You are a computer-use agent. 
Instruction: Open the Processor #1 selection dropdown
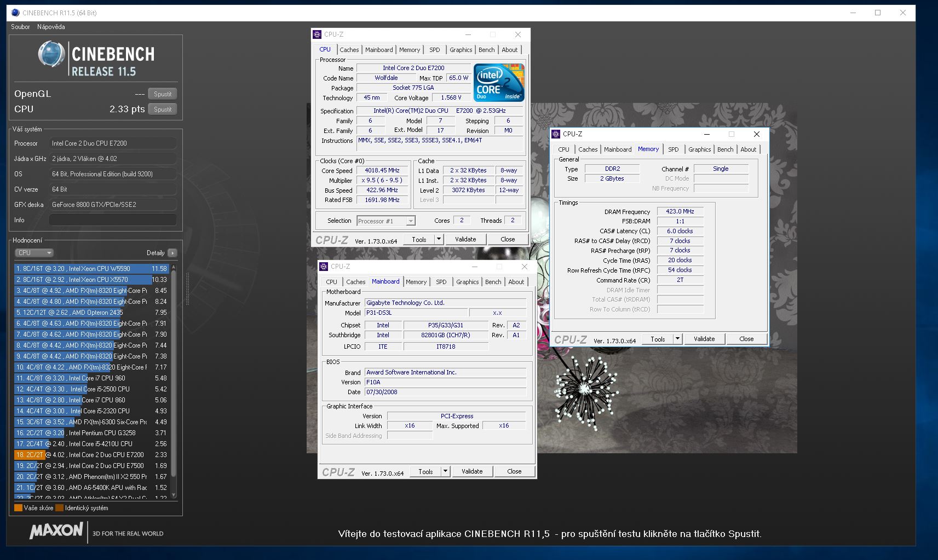pyautogui.click(x=386, y=221)
